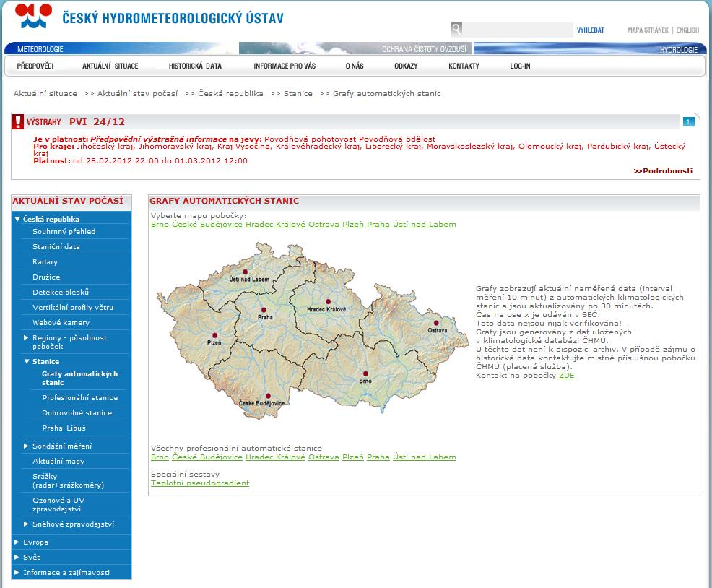712x588 pixels.
Task: Click Brno in the top branch map list
Action: coord(160,225)
